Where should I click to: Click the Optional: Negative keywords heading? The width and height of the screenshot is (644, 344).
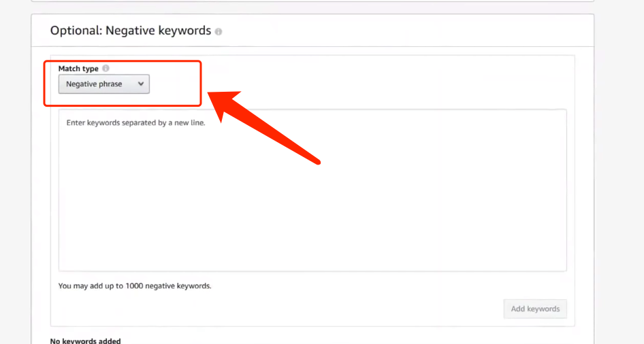[131, 31]
